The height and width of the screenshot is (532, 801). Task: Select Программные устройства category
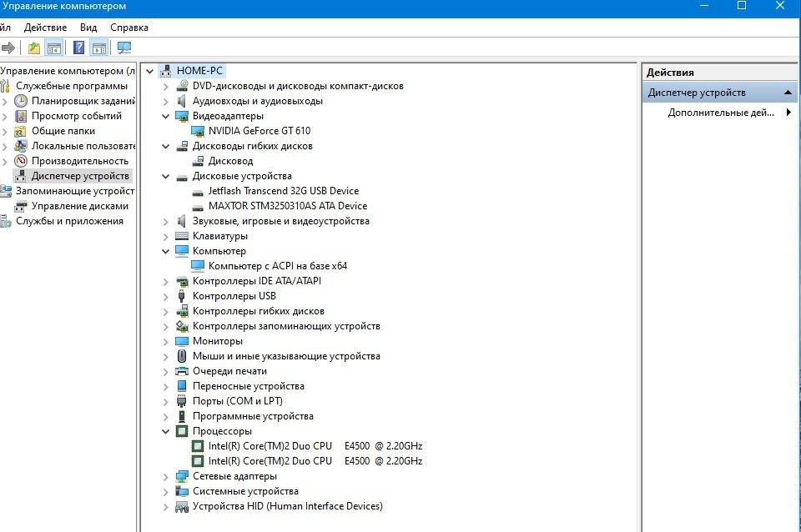(x=253, y=416)
